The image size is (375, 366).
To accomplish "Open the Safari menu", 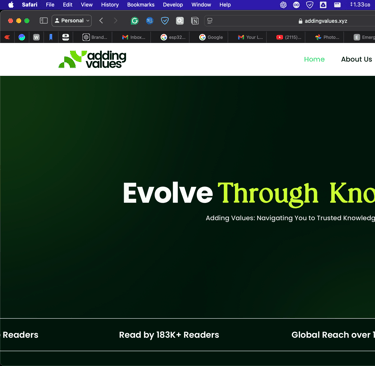I will (x=29, y=5).
